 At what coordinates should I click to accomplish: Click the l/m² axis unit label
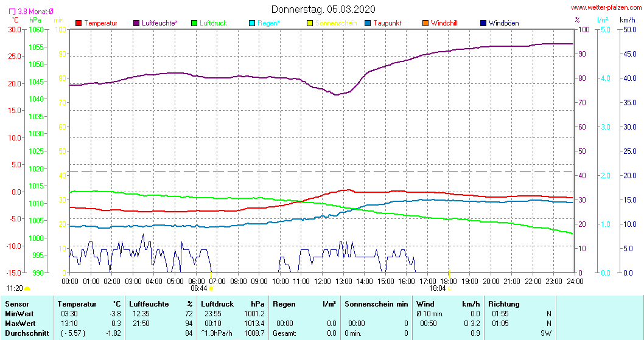[603, 19]
